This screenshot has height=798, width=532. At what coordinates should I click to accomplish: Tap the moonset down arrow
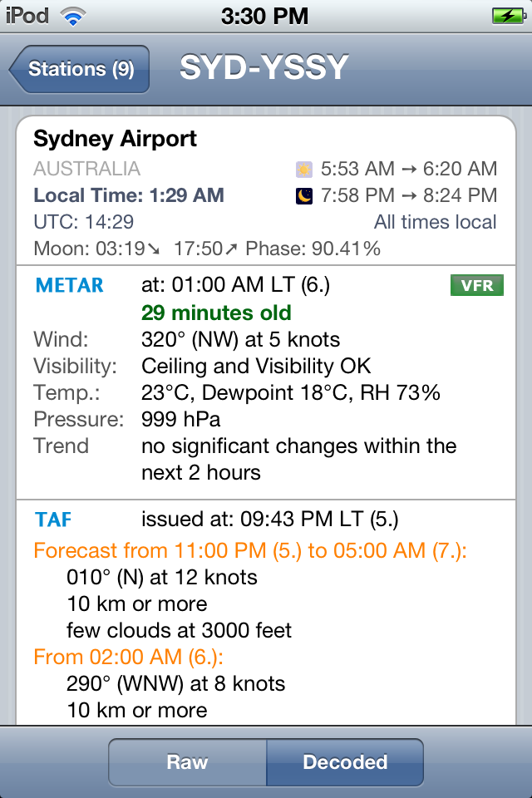pyautogui.click(x=153, y=249)
